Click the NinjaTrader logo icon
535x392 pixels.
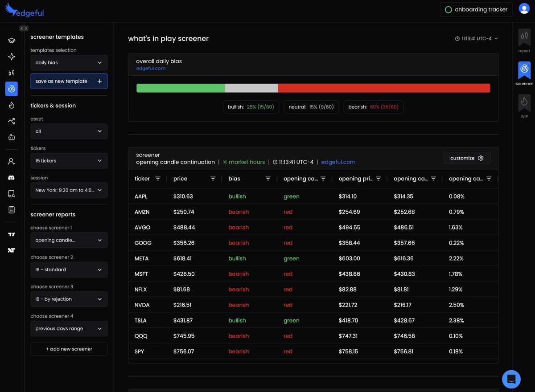coord(12,250)
